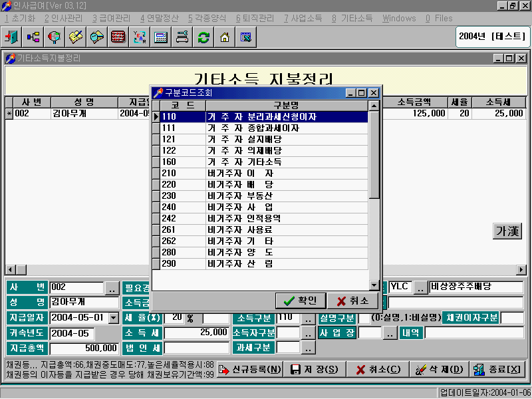Open lookup button next to 사번 field
The width and height of the screenshot is (532, 399).
(x=112, y=288)
